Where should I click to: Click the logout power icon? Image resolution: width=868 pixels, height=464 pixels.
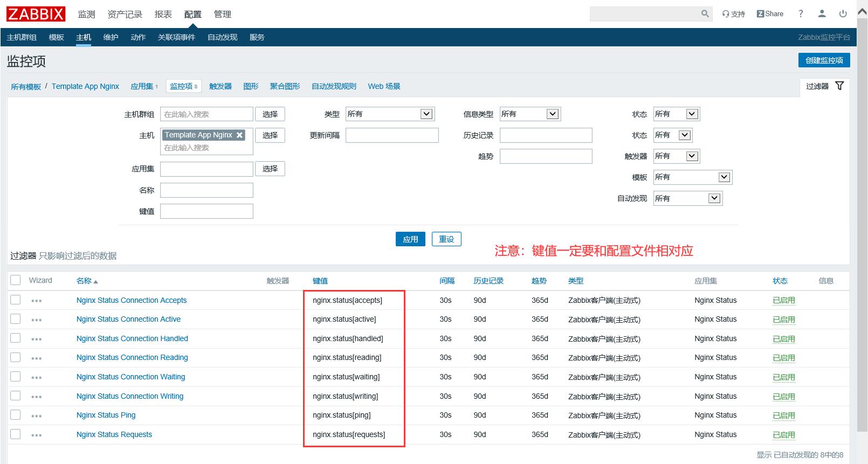pos(843,14)
